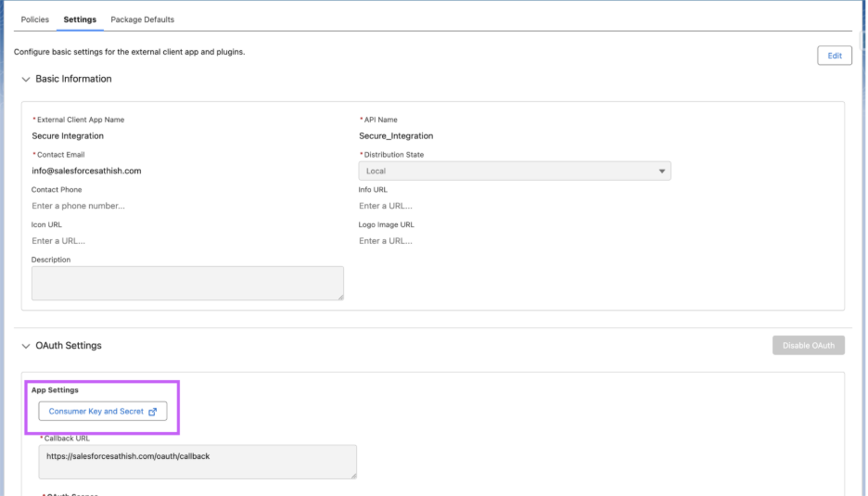Click inside the Description text area

[x=186, y=283]
